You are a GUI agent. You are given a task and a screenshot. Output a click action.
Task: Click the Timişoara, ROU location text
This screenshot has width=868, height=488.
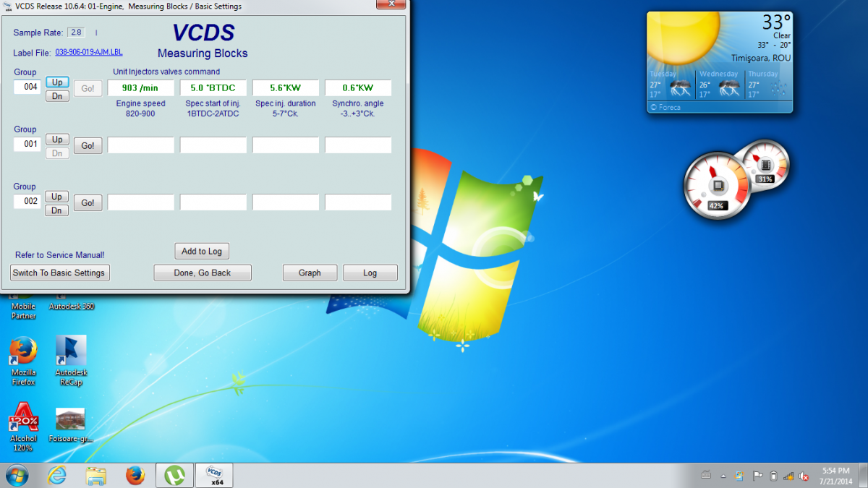(x=761, y=58)
